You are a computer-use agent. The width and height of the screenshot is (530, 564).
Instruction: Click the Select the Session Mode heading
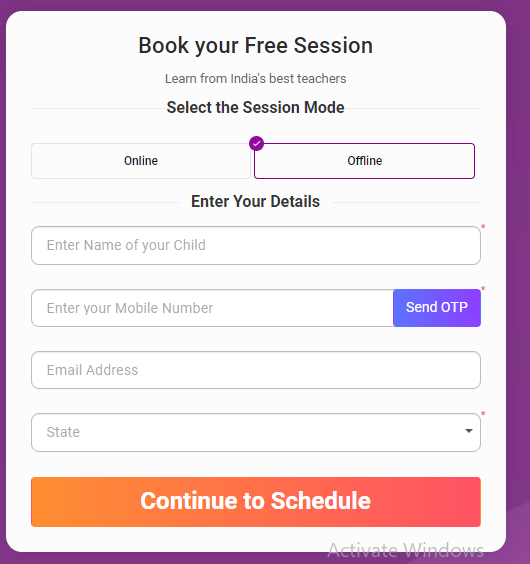pyautogui.click(x=256, y=108)
